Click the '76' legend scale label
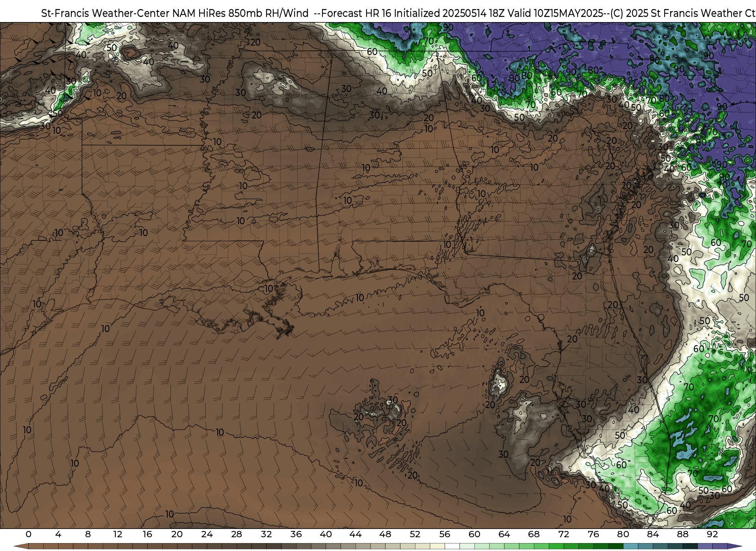Viewport: 756px width, 551px height. pyautogui.click(x=593, y=534)
